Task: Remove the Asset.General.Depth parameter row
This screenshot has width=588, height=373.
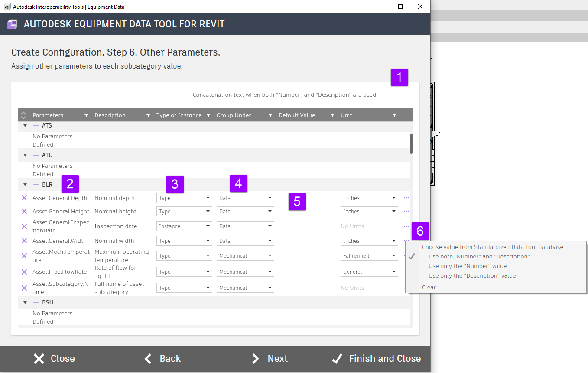Action: (x=25, y=198)
